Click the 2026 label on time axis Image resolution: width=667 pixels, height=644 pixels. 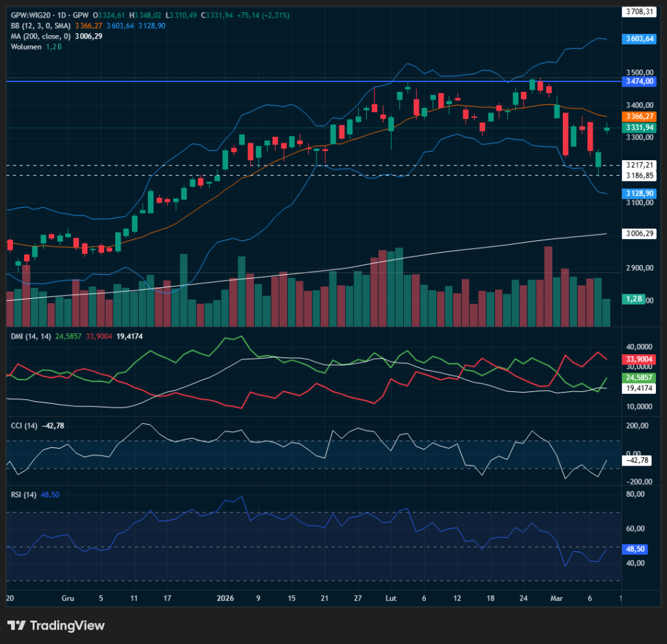point(225,597)
